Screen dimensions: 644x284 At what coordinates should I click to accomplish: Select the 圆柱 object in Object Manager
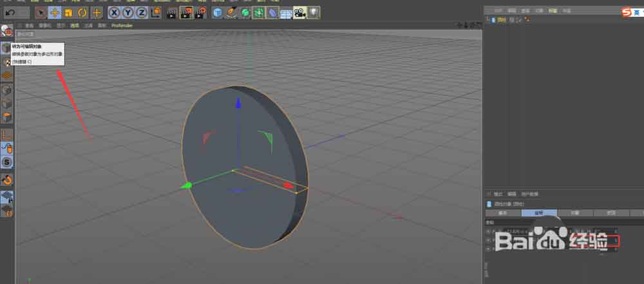pyautogui.click(x=502, y=19)
